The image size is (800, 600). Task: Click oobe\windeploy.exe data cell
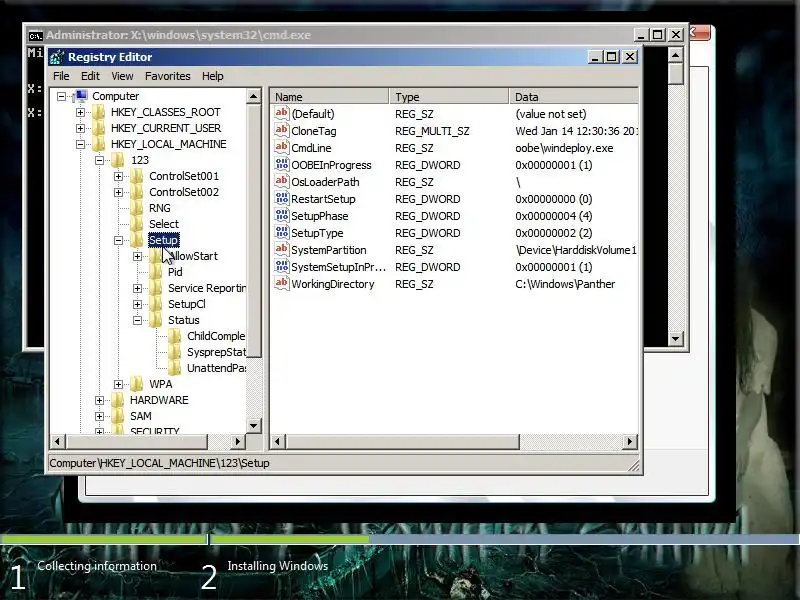[x=564, y=148]
